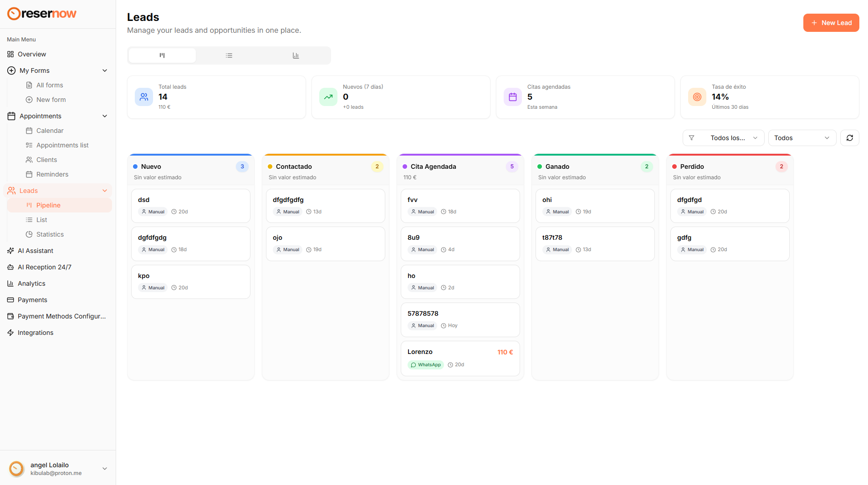The height and width of the screenshot is (485, 868).
Task: Collapse the Appointments menu chevron
Action: point(105,116)
